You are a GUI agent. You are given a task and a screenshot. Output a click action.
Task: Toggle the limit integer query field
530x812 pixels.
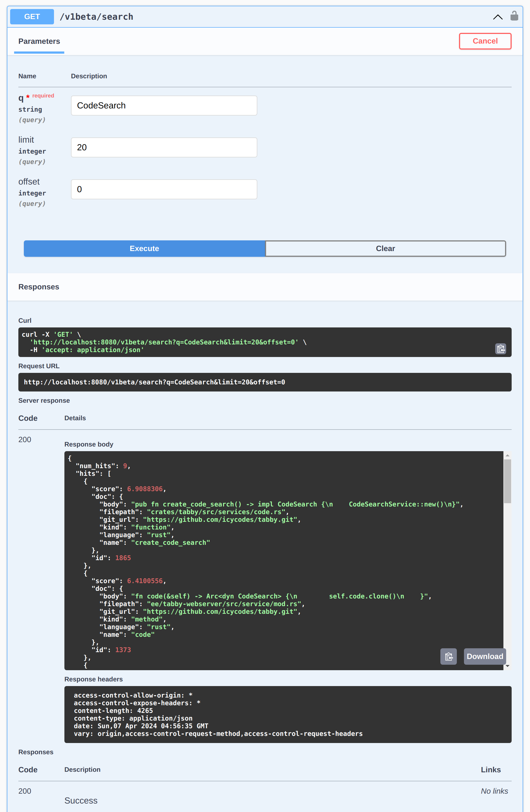(x=163, y=147)
